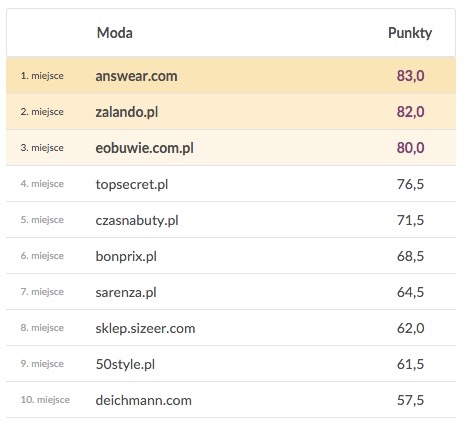
Task: Select czasnabuty.pl in the ranking
Action: pos(137,220)
